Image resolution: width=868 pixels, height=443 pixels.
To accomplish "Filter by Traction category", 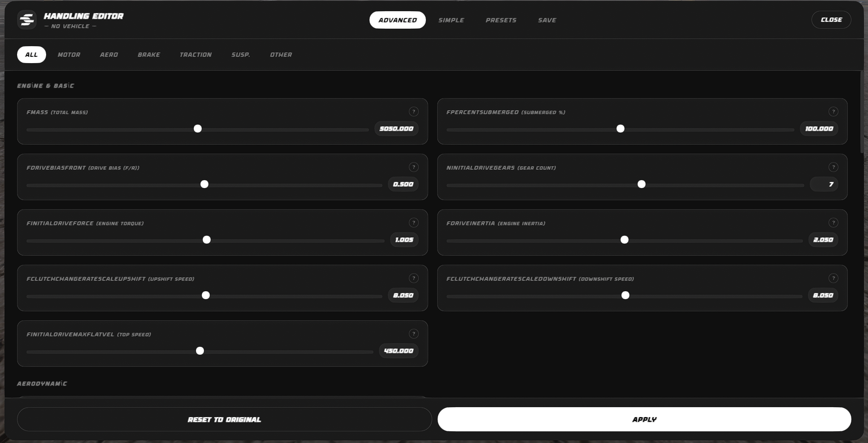I will 195,55.
